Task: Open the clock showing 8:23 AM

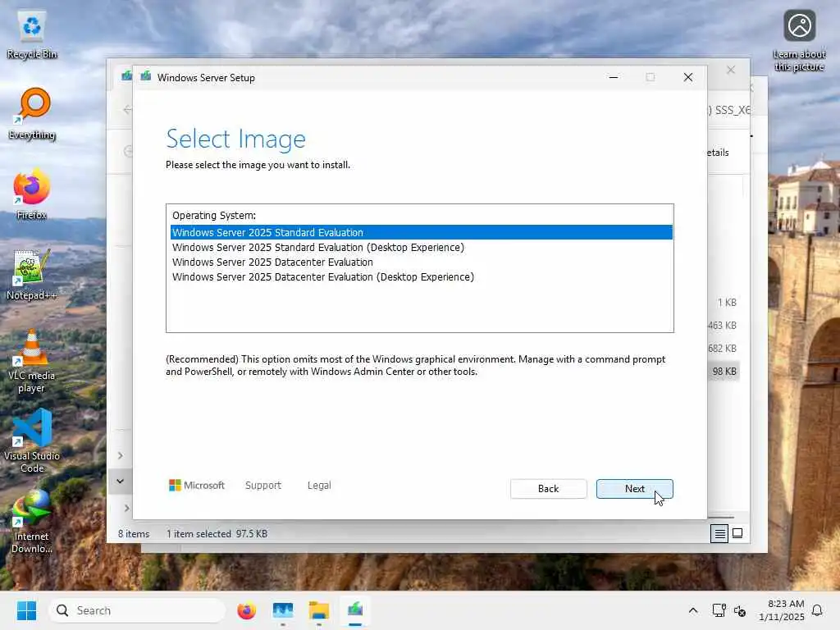Action: click(782, 610)
